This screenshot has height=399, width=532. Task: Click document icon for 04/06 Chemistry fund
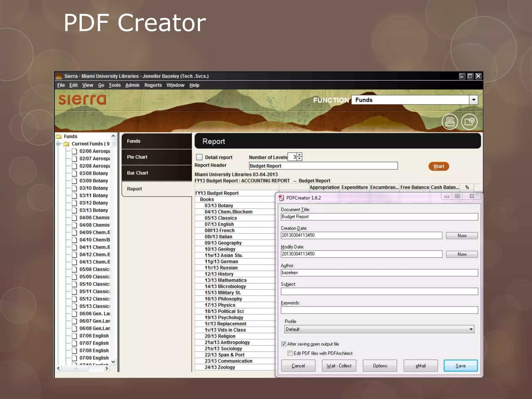click(x=75, y=218)
